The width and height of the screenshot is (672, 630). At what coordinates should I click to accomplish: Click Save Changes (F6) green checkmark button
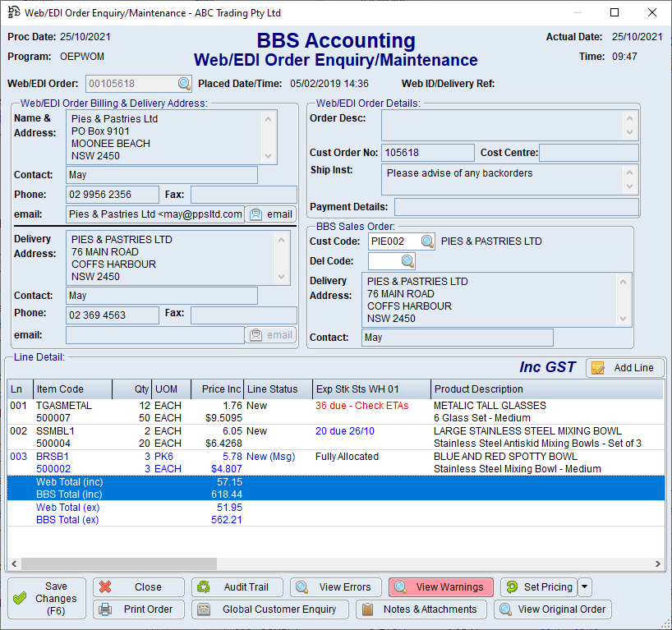click(47, 599)
